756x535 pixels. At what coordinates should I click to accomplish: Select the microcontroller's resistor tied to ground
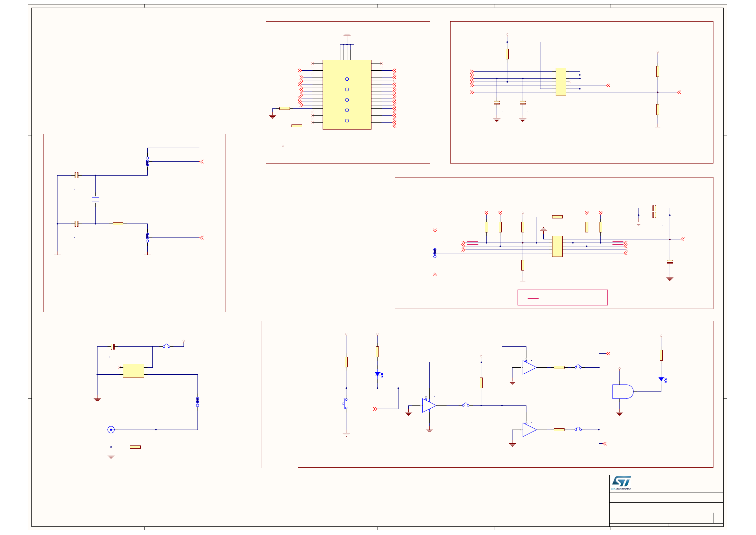tap(284, 108)
